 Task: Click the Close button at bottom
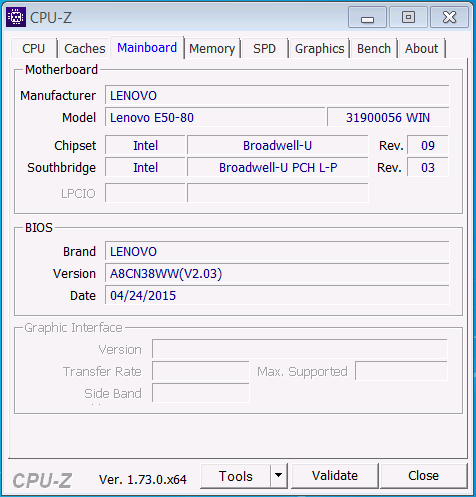pyautogui.click(x=423, y=476)
